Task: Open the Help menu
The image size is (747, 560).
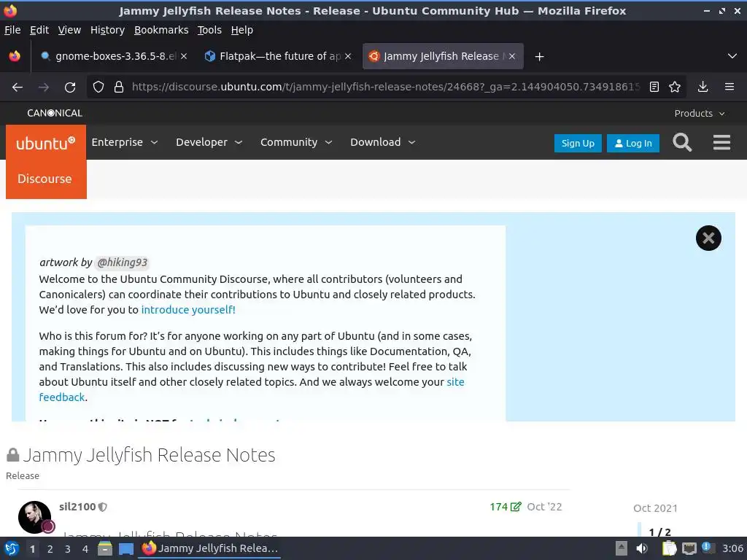Action: (x=242, y=30)
